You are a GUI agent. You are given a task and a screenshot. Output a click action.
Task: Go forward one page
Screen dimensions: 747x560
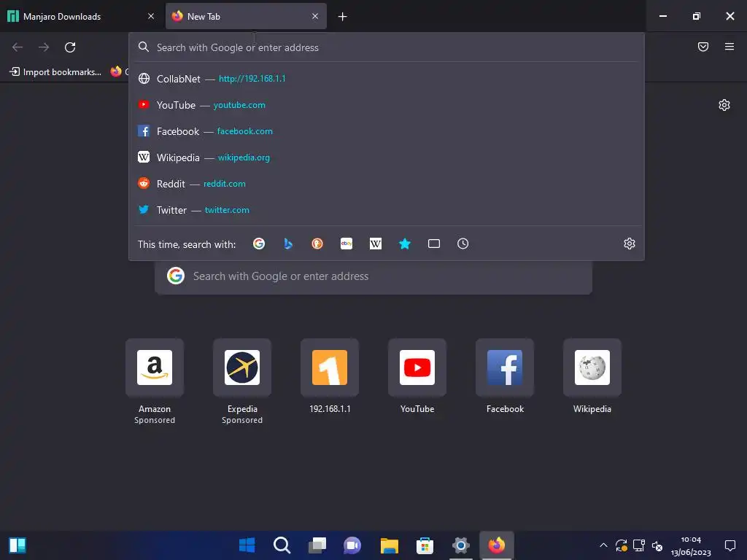[x=44, y=47]
